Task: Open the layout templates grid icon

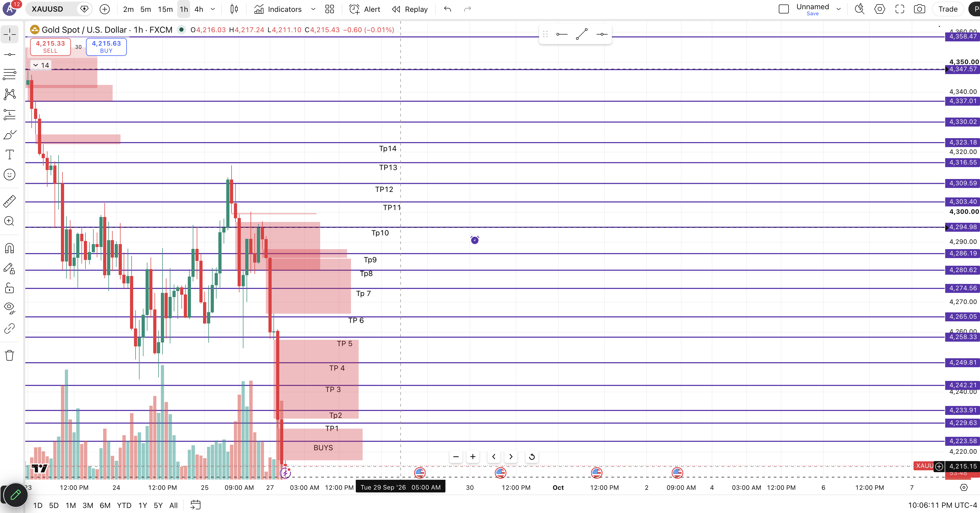Action: (329, 9)
